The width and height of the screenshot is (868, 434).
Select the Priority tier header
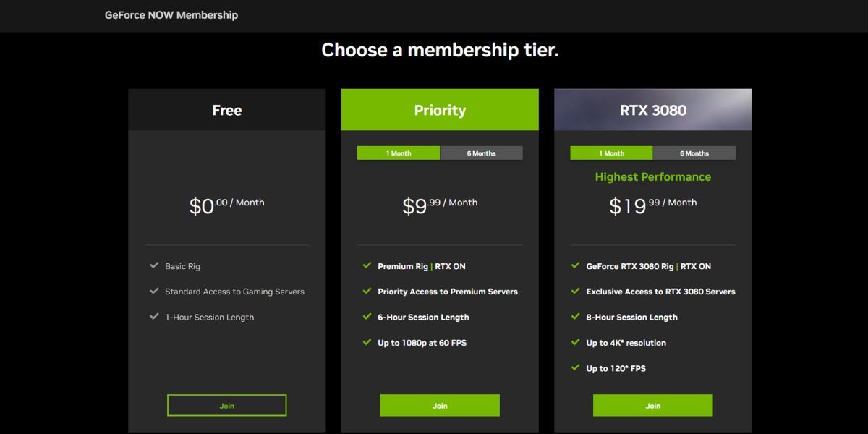point(439,109)
